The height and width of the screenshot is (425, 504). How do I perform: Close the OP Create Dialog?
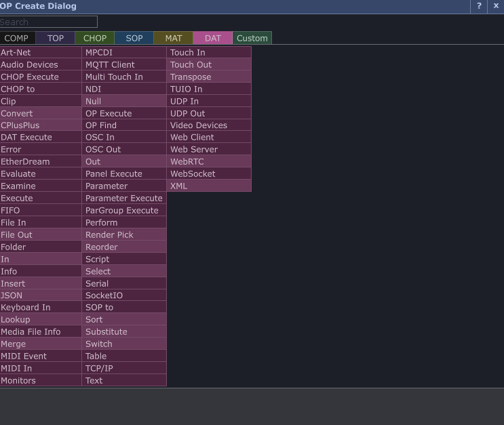(x=496, y=6)
